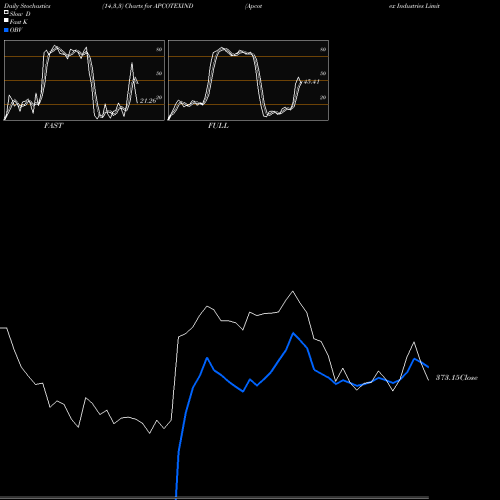The height and width of the screenshot is (500, 500).
Task: Click the 80 level label in FULL chart
Action: [x=323, y=49]
